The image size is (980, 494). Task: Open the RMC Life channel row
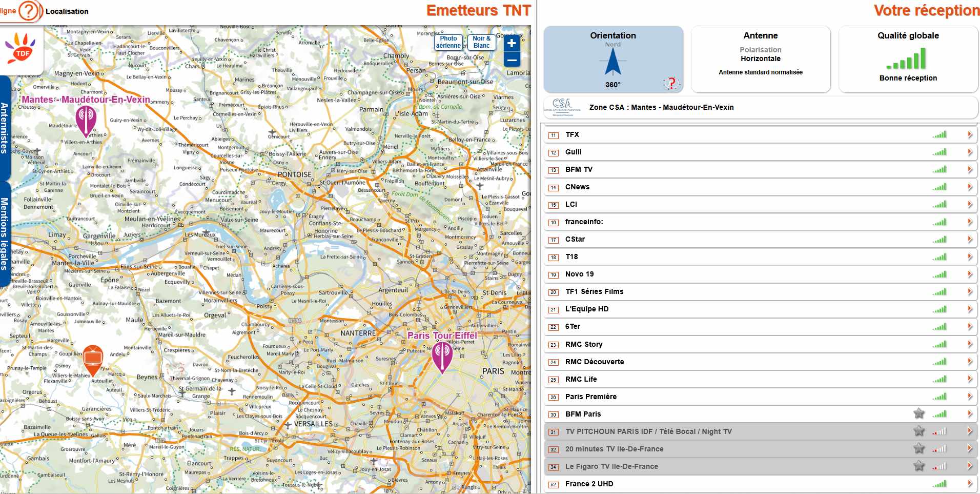point(761,379)
